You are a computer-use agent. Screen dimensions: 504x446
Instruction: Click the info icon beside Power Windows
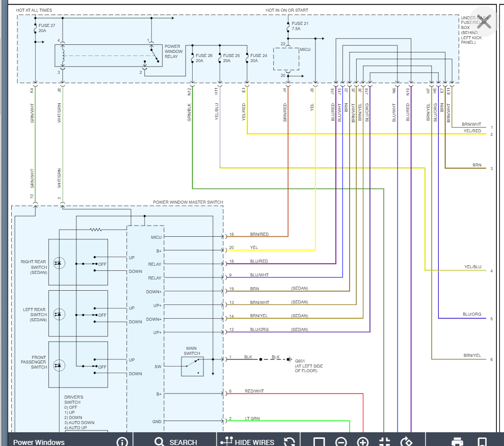122,441
